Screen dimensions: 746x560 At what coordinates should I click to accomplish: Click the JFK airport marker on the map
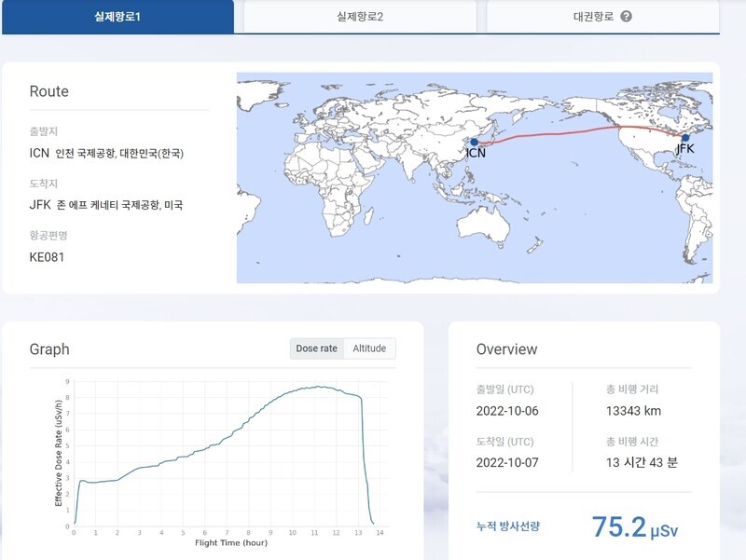(685, 138)
